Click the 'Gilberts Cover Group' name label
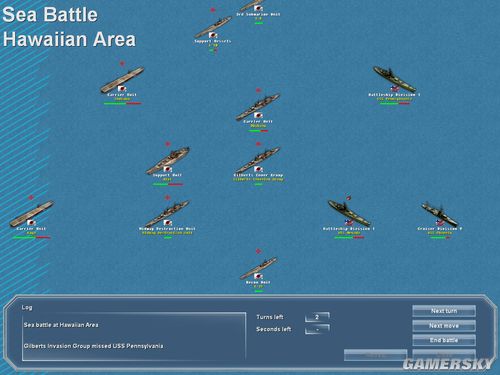The image size is (500, 375). click(258, 175)
